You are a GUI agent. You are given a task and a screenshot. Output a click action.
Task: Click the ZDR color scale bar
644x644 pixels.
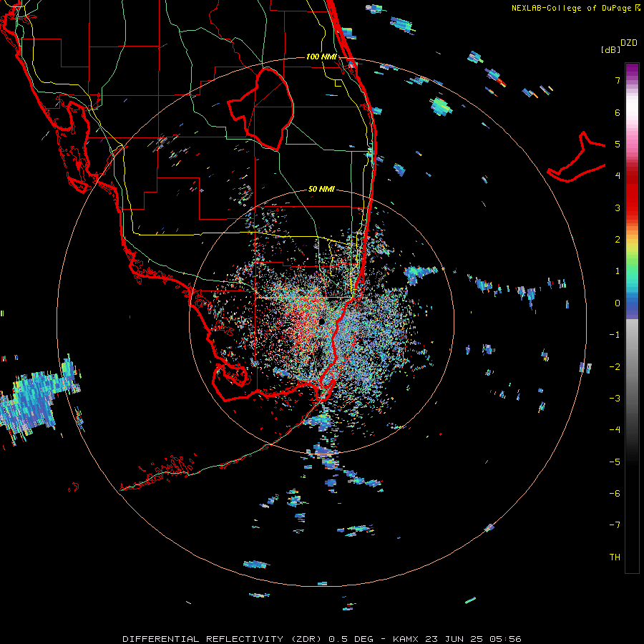pos(632,318)
